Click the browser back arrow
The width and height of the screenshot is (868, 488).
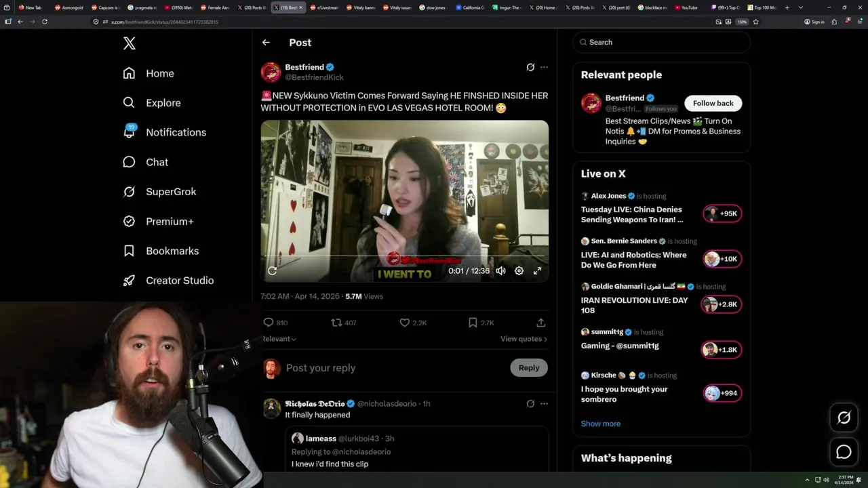point(20,22)
